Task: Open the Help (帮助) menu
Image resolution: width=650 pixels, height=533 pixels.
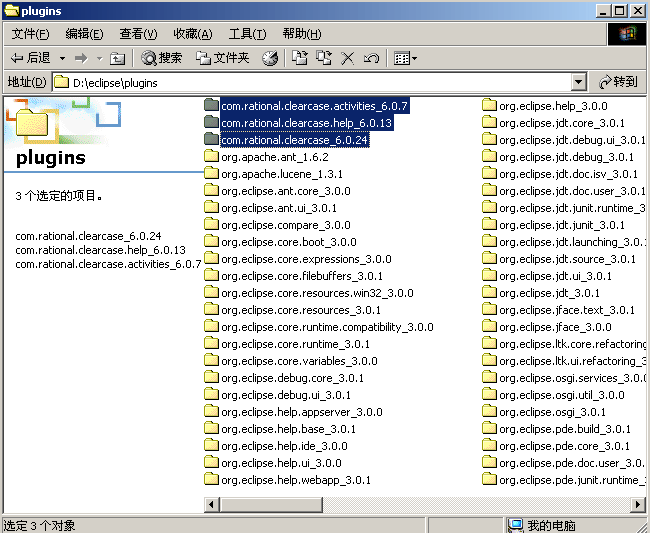Action: (x=301, y=34)
